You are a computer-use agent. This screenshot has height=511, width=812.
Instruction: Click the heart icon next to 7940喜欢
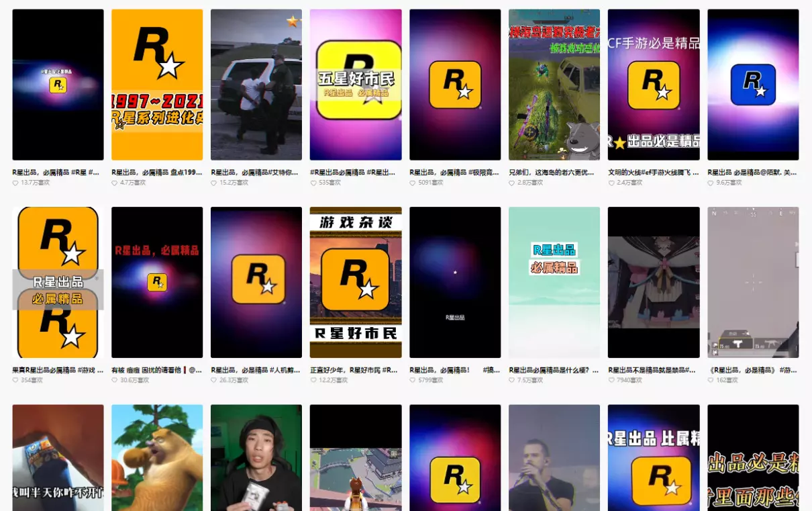pos(611,380)
